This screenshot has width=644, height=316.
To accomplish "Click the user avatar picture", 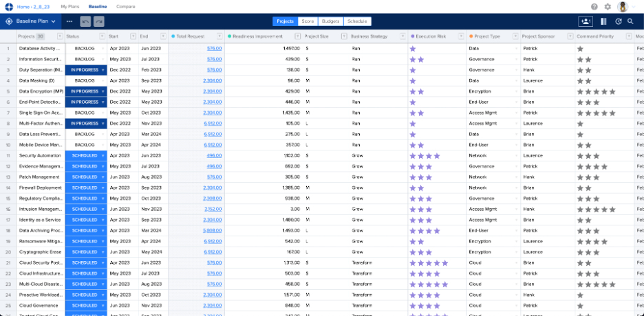I will tap(623, 7).
